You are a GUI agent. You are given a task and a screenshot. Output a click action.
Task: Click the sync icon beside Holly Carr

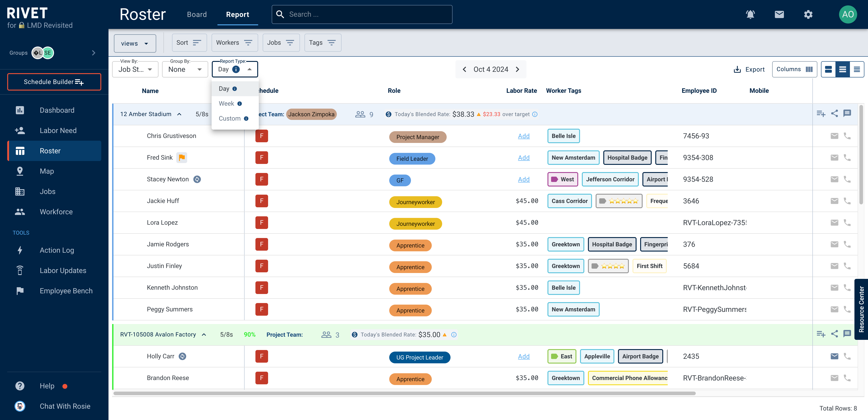182,356
